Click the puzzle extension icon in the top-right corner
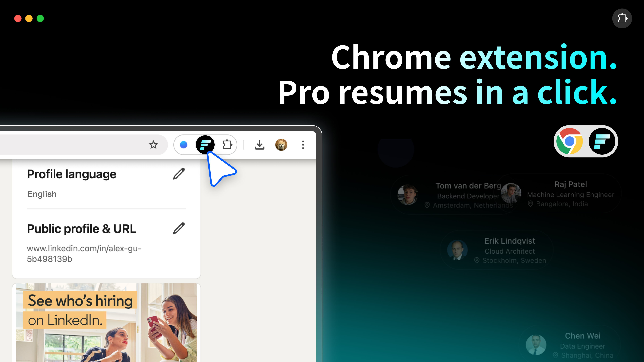This screenshot has height=362, width=644. coord(622,18)
